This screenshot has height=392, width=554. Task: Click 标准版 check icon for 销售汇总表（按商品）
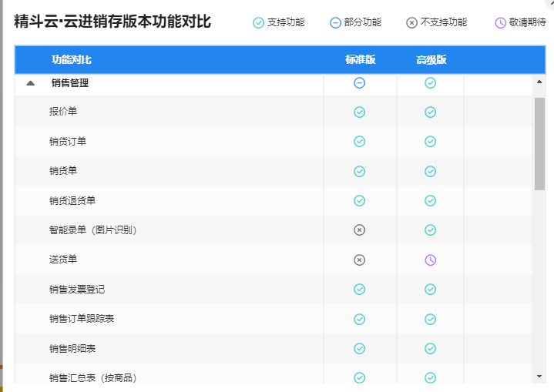[x=359, y=378]
